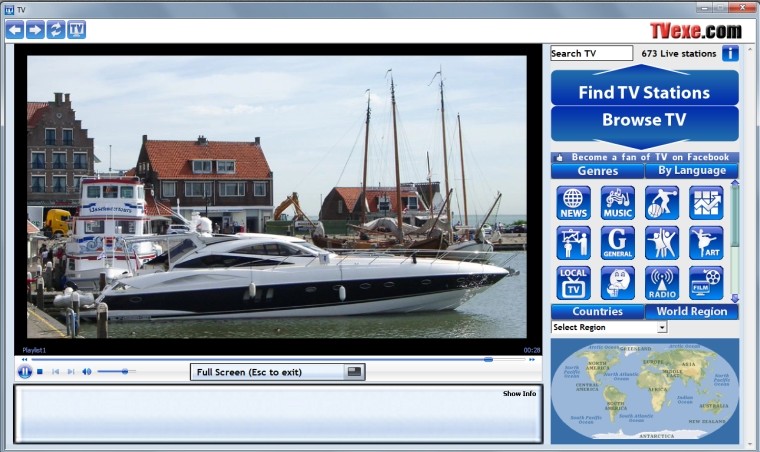Switch to the Countries tab

(x=597, y=312)
